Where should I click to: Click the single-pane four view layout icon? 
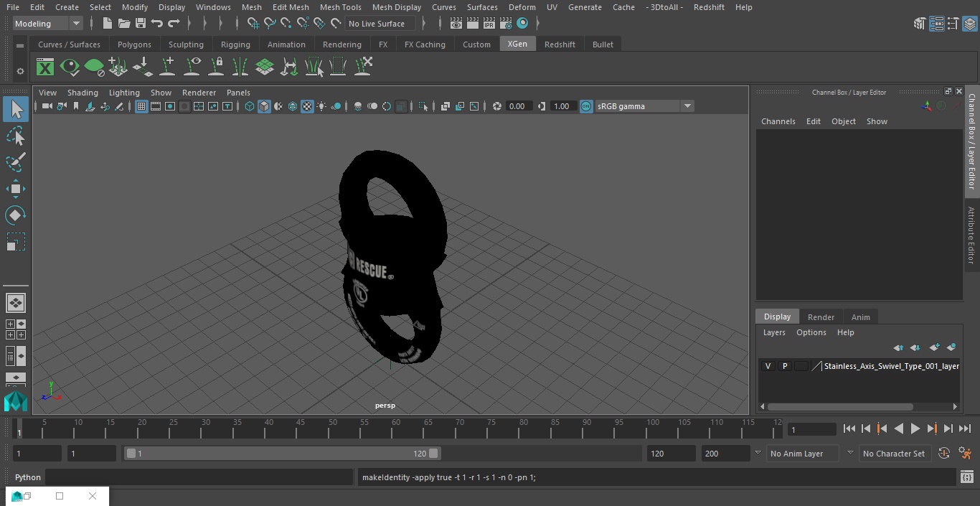tap(15, 302)
